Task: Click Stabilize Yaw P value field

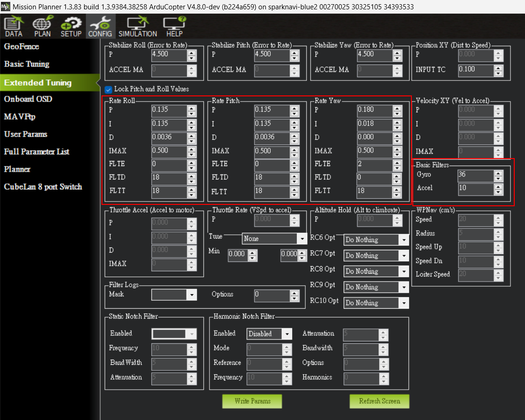Action: (374, 55)
